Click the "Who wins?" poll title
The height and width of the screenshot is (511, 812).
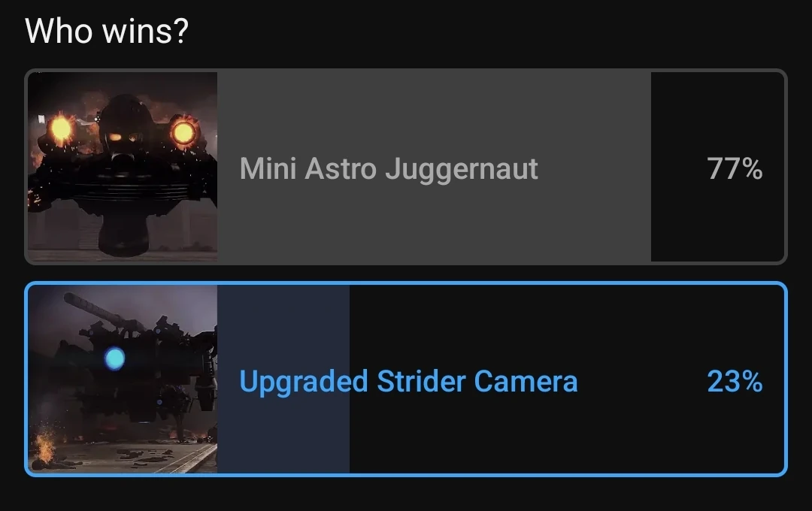click(x=107, y=31)
